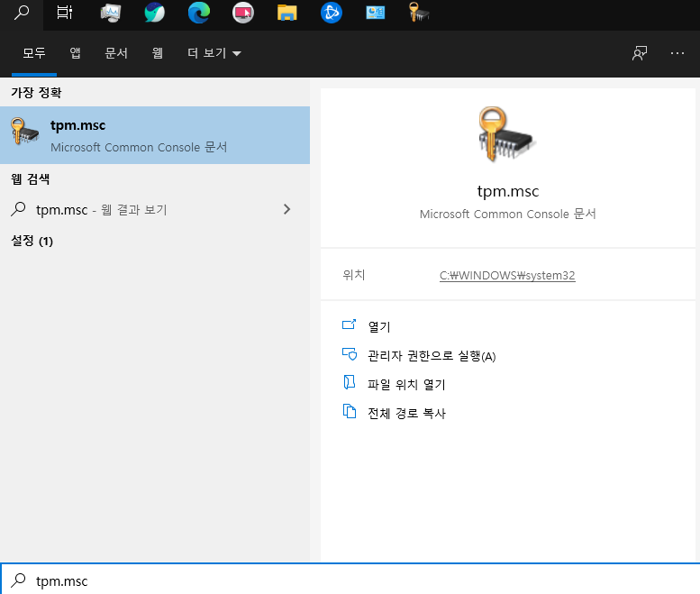Launch the Naver Whale browser icon
Viewport: 700px width, 594px height.
[154, 13]
